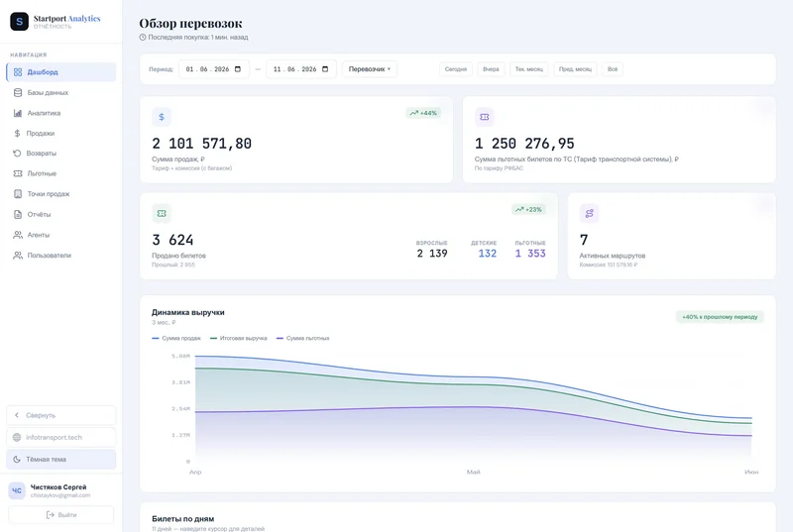Open the Аналитика bar chart icon
Viewport: 793px width, 532px height.
click(18, 113)
